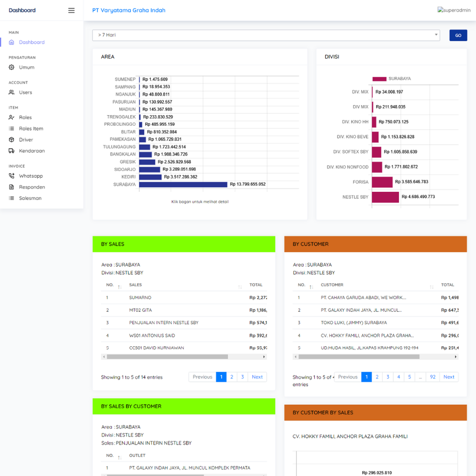Image resolution: width=476 pixels, height=476 pixels.
Task: Click the SURABAYA bar in Area chart
Action: [x=183, y=184]
